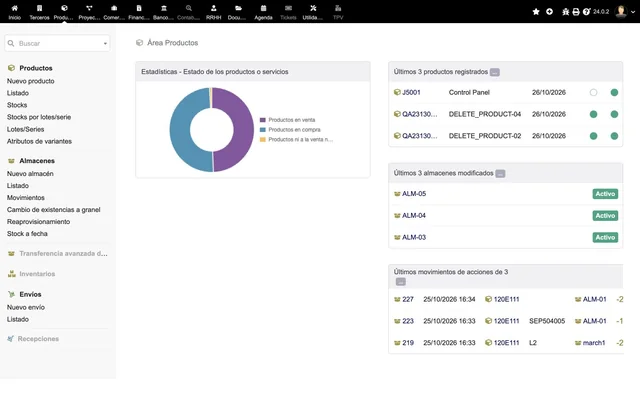Click the movement 227 icon
640x400 pixels.
click(397, 299)
